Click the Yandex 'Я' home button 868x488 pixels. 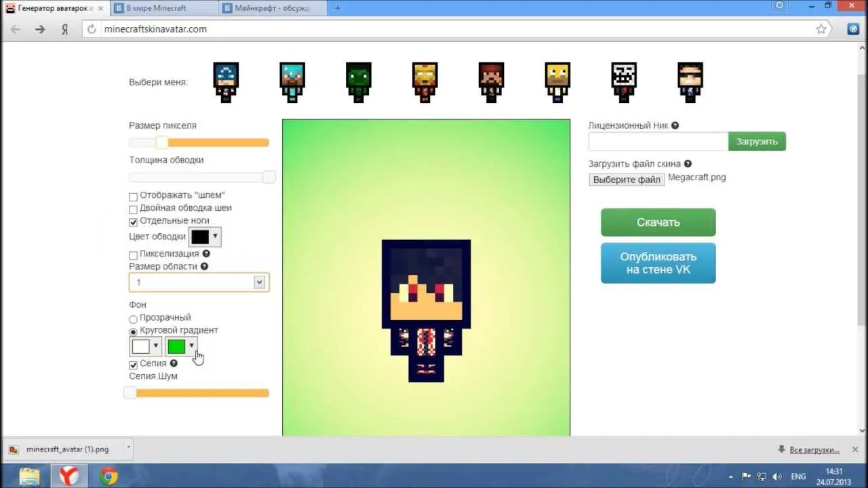click(x=64, y=29)
